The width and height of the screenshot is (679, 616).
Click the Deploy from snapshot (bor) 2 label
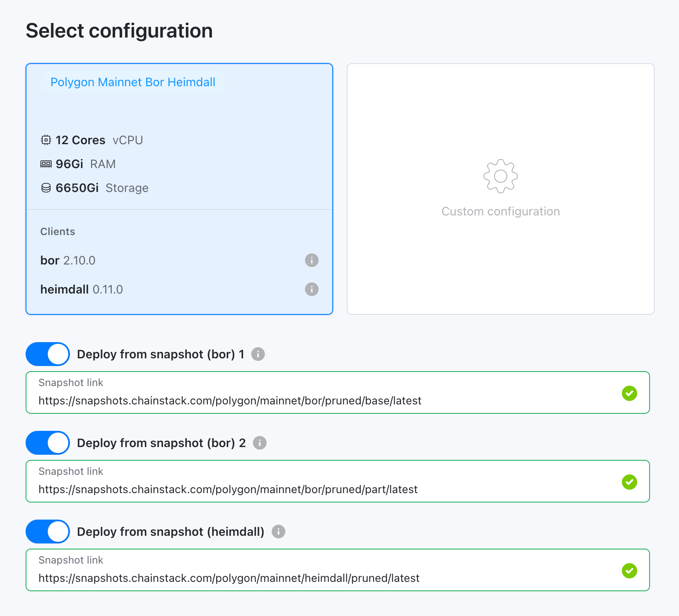162,443
